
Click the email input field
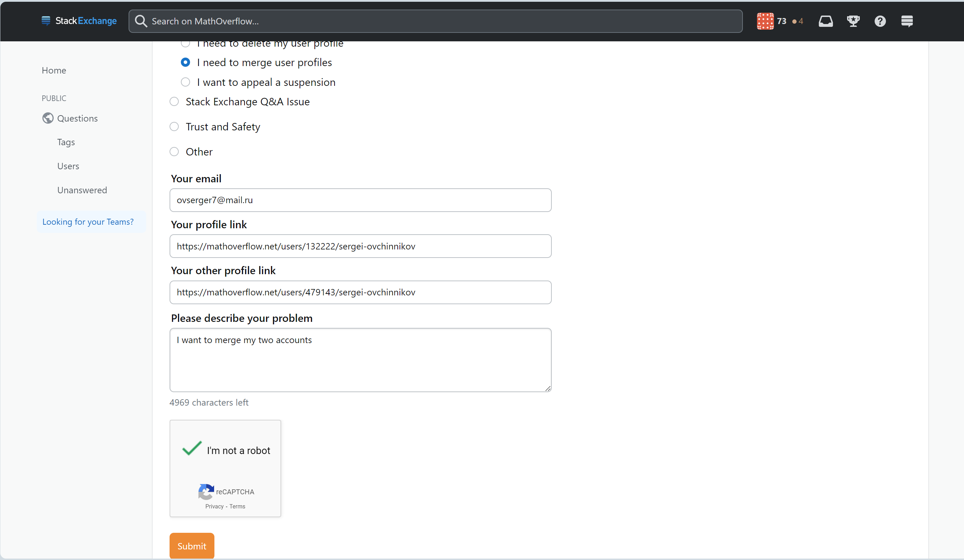click(360, 200)
